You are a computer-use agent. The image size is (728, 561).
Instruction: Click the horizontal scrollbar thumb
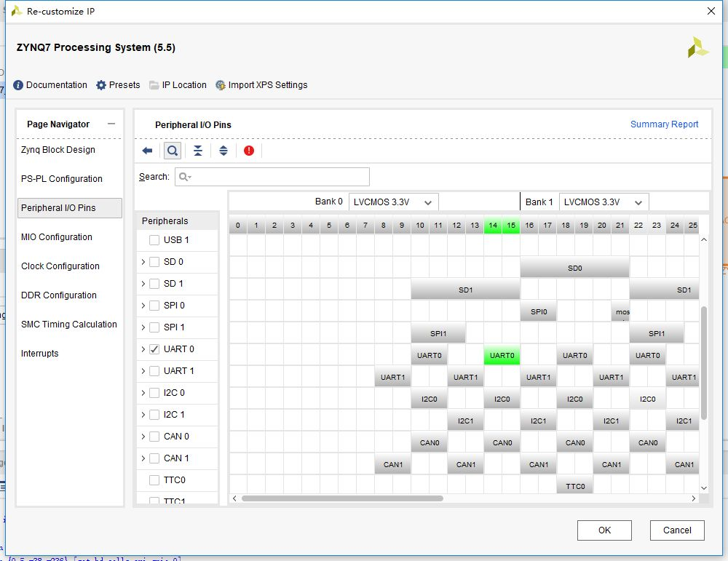(x=342, y=498)
